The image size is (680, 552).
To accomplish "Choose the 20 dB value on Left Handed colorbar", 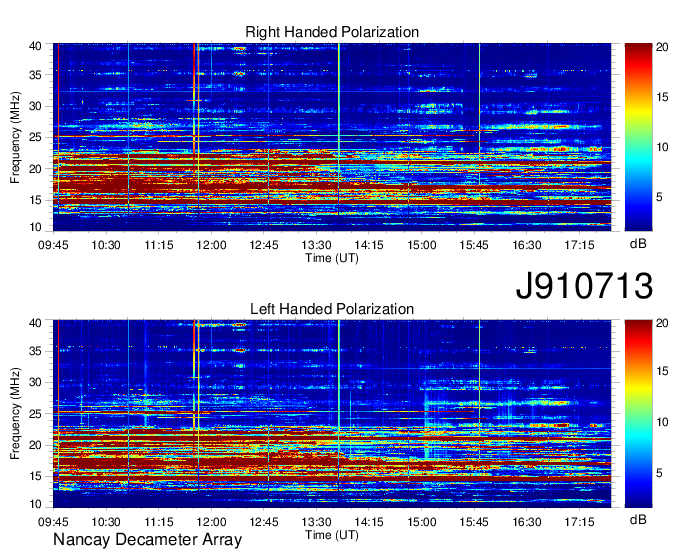I will (662, 323).
